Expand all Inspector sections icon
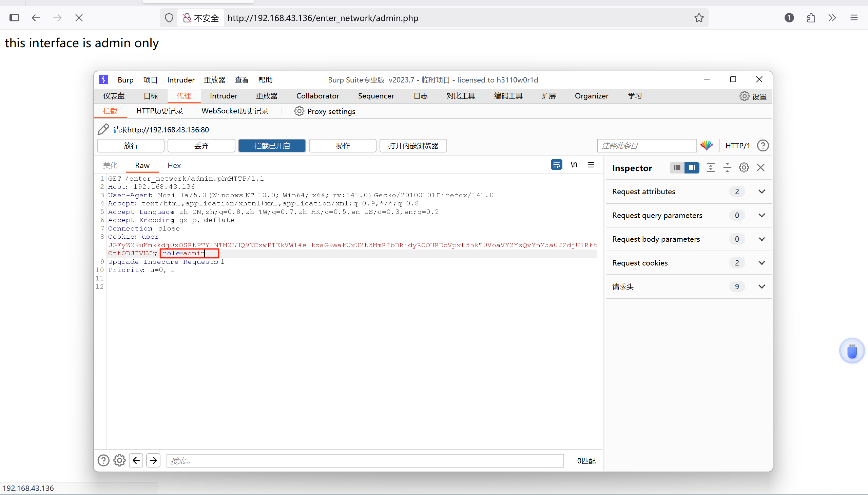The width and height of the screenshot is (868, 495). click(710, 168)
